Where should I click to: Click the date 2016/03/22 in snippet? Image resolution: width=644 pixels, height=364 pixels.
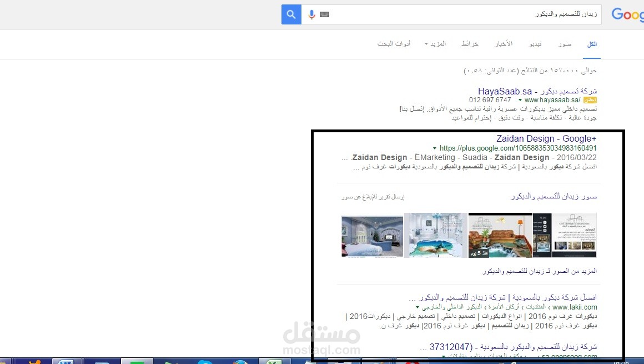coord(577,157)
